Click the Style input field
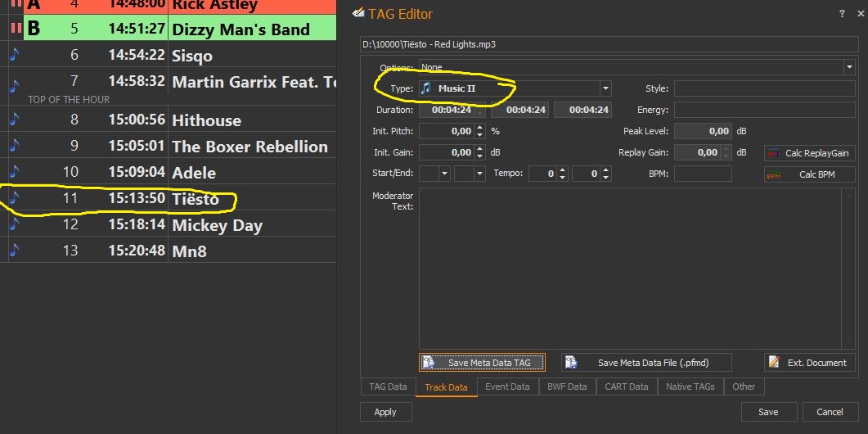This screenshot has width=868, height=434. click(764, 88)
